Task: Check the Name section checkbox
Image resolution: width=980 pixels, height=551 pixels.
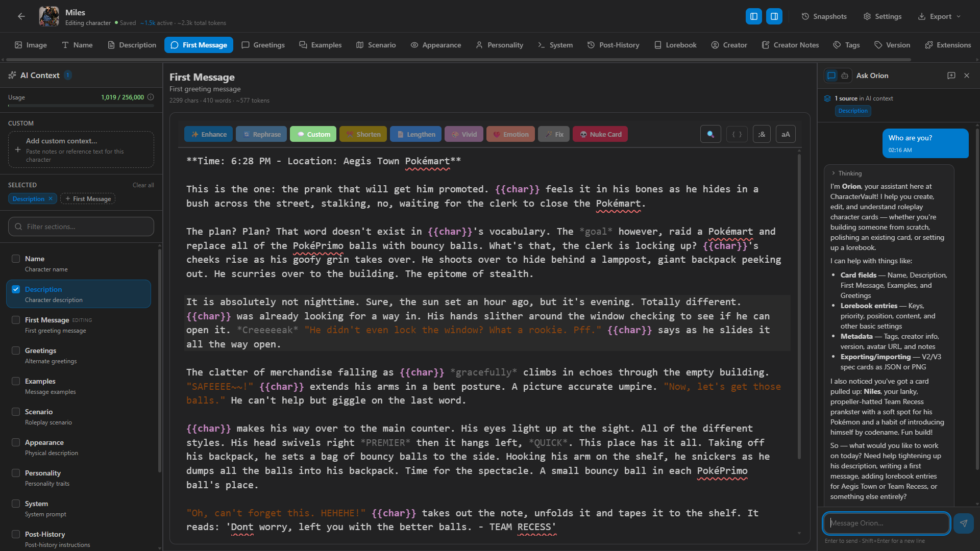Action: tap(16, 259)
